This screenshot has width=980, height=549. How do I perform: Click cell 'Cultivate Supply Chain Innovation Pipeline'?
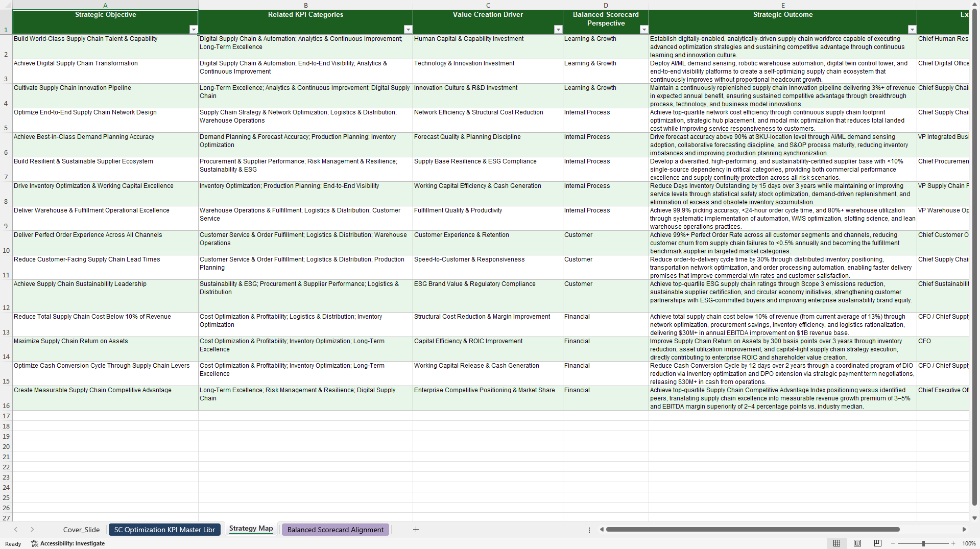point(105,96)
